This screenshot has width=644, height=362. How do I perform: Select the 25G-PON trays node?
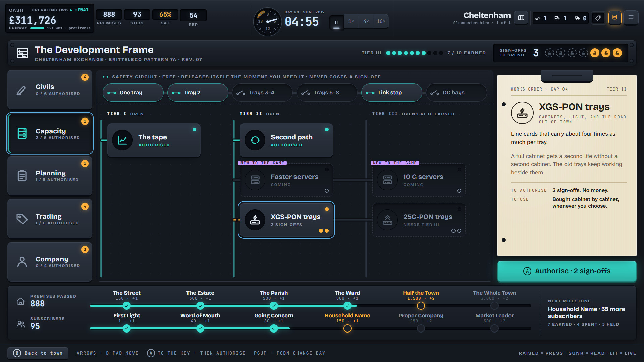point(419,220)
